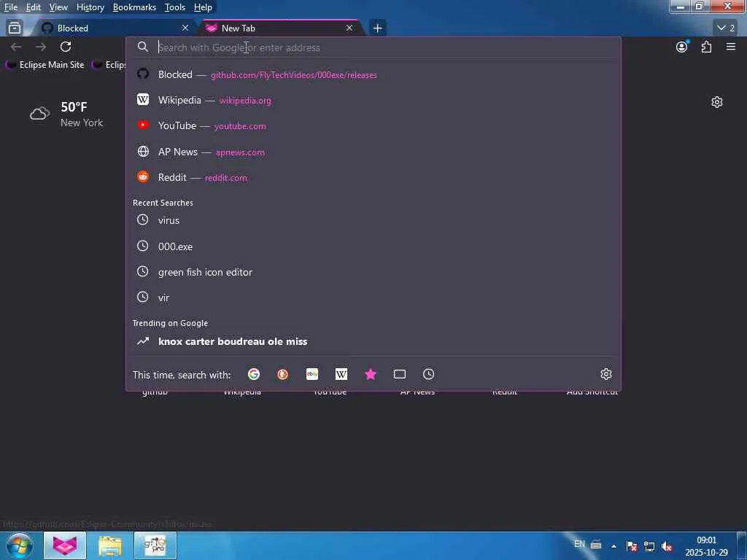Click the muted volume tray icon
The height and width of the screenshot is (560, 747).
click(667, 546)
